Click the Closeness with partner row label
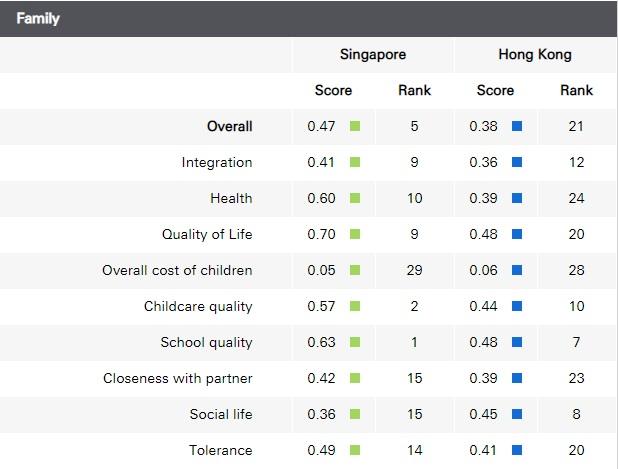Viewport: 618px width, 469px height. click(x=177, y=379)
